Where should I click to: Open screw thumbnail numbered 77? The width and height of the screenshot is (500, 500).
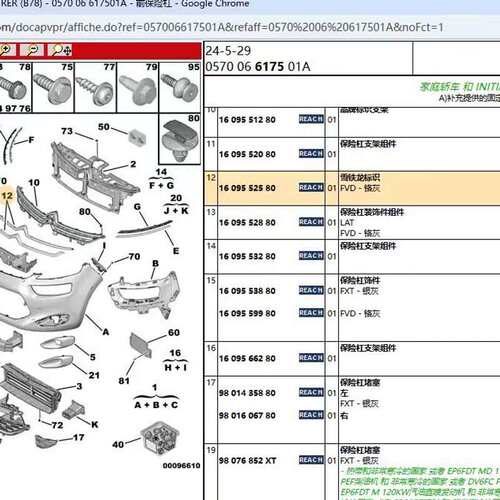tap(96, 88)
